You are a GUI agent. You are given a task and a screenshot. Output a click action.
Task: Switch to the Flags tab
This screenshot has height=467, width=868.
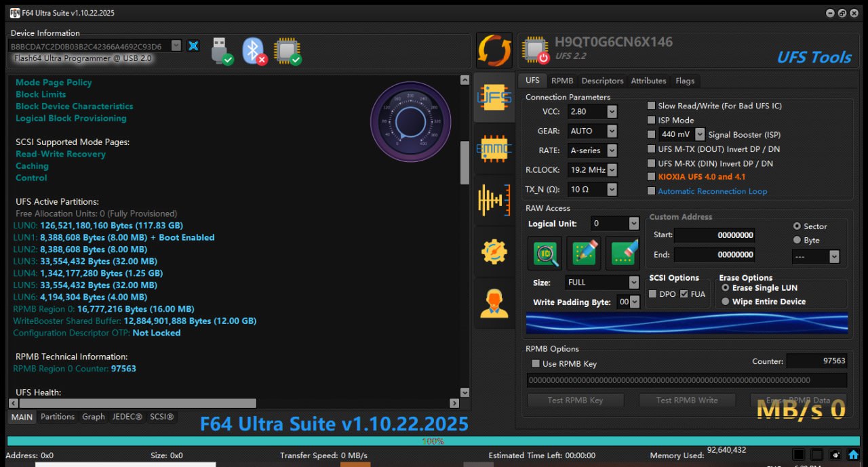click(x=685, y=81)
